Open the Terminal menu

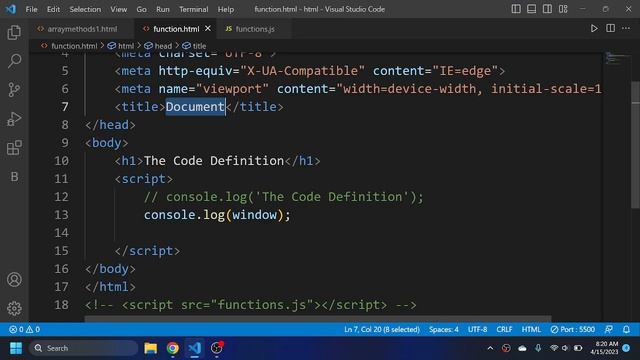tap(193, 9)
